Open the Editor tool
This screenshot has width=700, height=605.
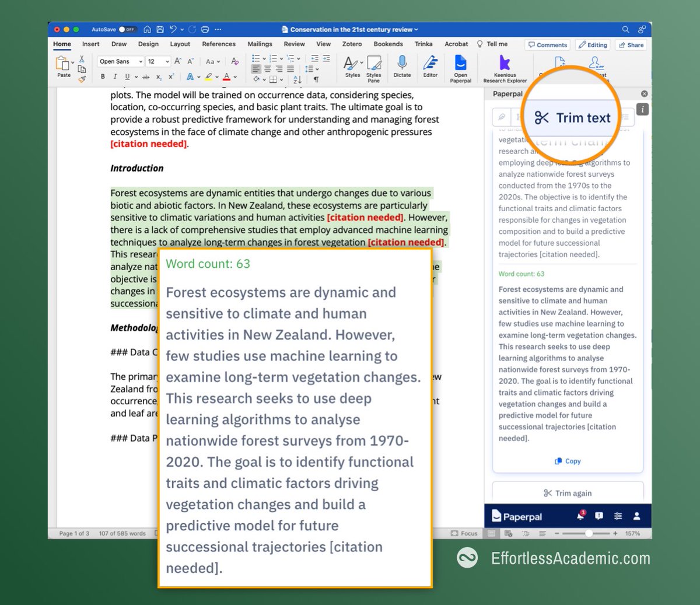[430, 67]
